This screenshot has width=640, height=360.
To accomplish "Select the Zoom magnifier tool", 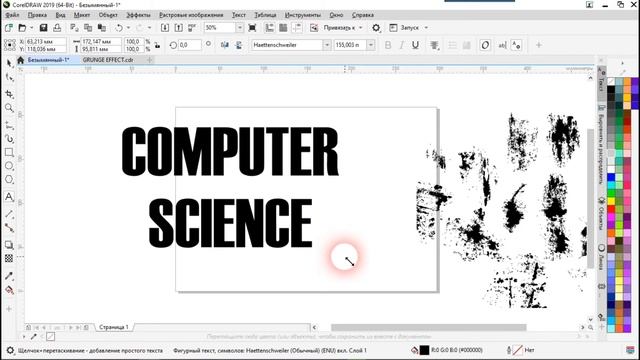I will (x=9, y=108).
